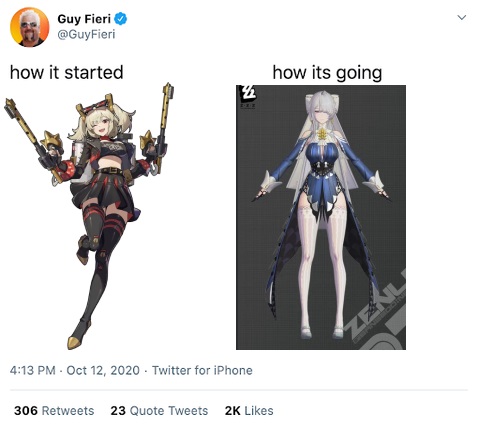The image size is (477, 429).
Task: Open the tweet options chevron menu
Action: point(462,17)
